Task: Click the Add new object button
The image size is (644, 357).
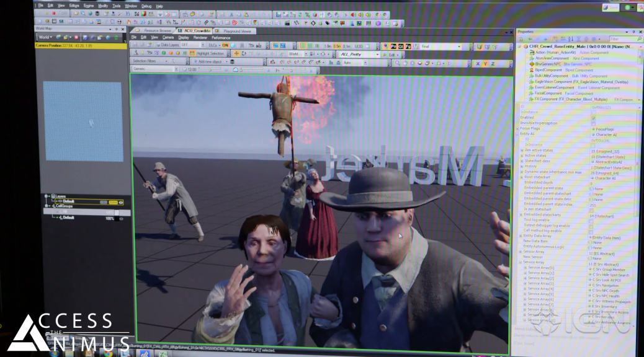Action: click(x=208, y=62)
